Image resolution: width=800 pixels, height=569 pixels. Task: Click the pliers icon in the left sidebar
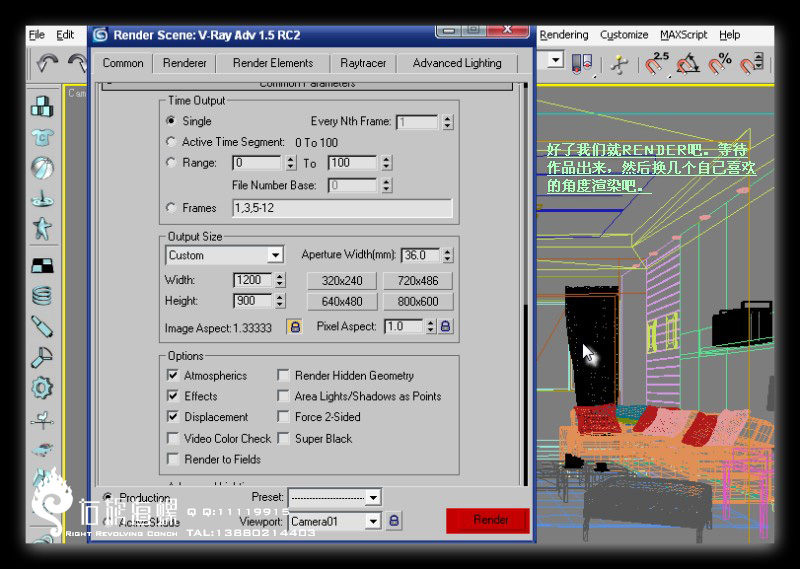(42, 357)
